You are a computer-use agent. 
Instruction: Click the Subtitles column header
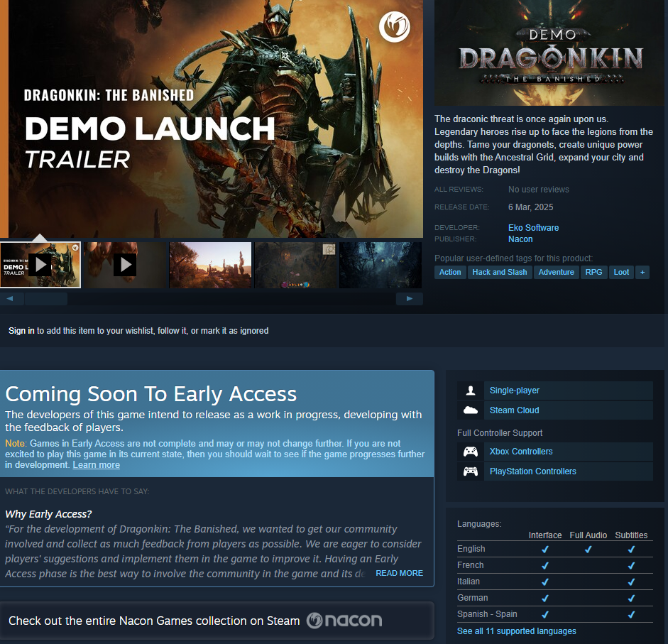click(631, 535)
